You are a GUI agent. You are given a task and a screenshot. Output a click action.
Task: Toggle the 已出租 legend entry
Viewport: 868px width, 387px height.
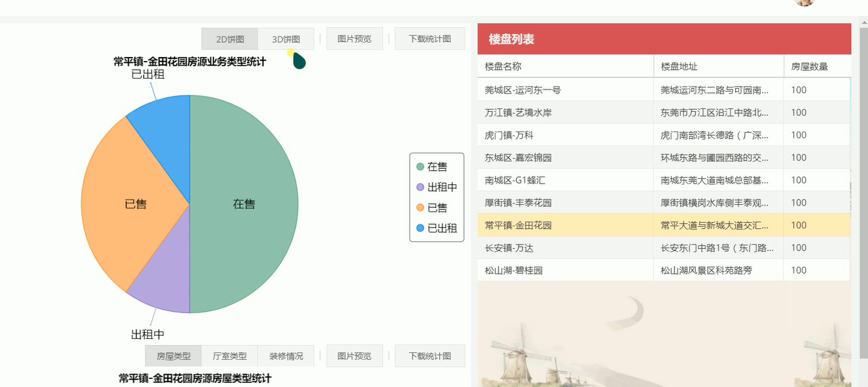pyautogui.click(x=437, y=228)
